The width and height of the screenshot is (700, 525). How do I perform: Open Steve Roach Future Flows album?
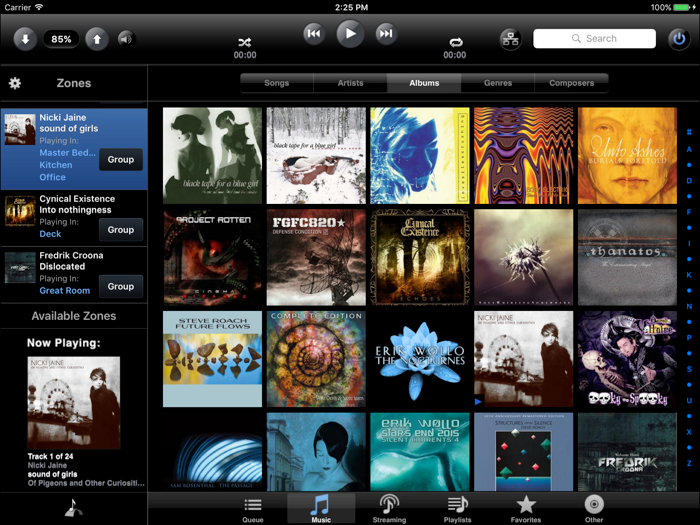[212, 359]
